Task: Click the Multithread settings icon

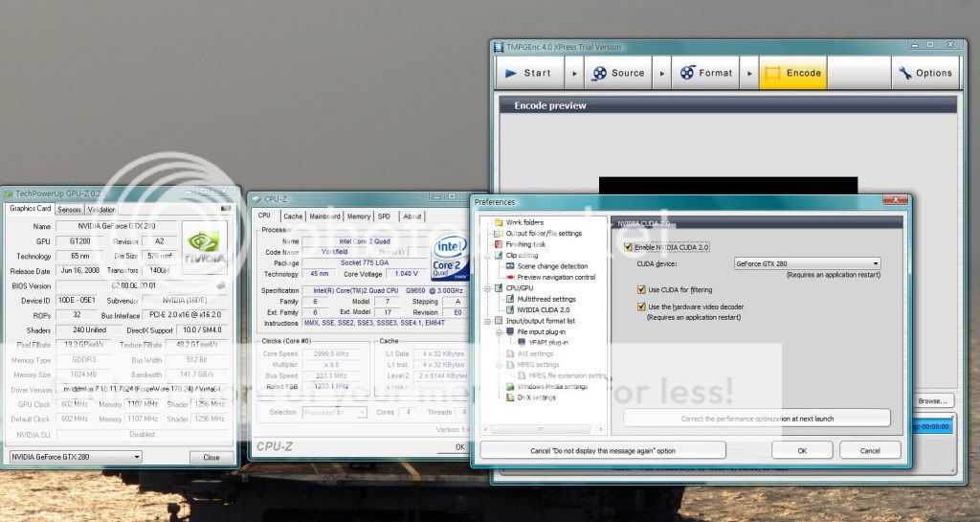Action: tap(509, 299)
